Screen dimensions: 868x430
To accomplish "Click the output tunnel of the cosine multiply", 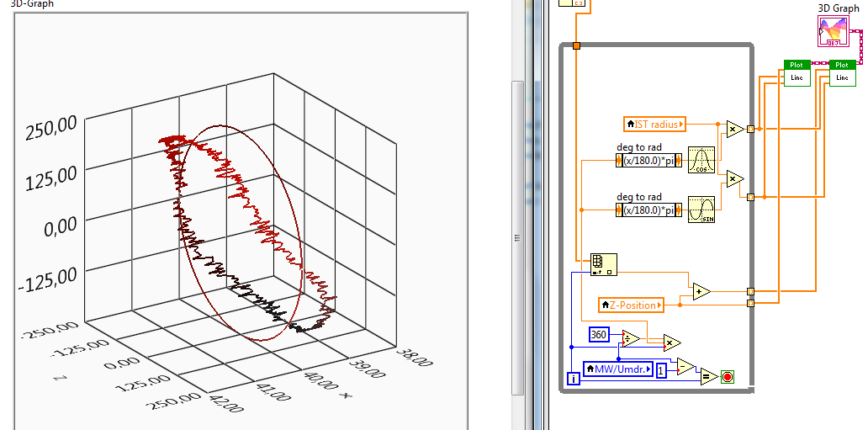I will (x=750, y=129).
